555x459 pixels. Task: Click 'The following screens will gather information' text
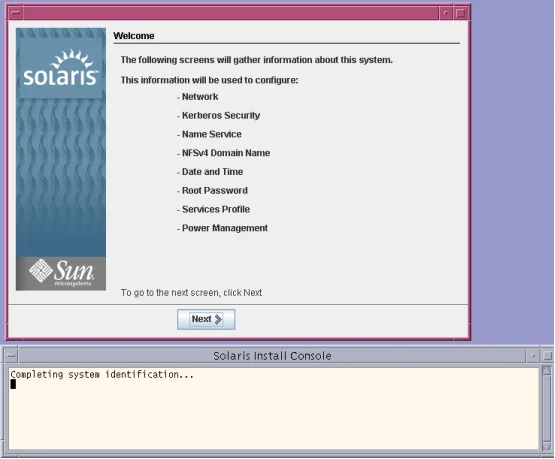tap(257, 60)
